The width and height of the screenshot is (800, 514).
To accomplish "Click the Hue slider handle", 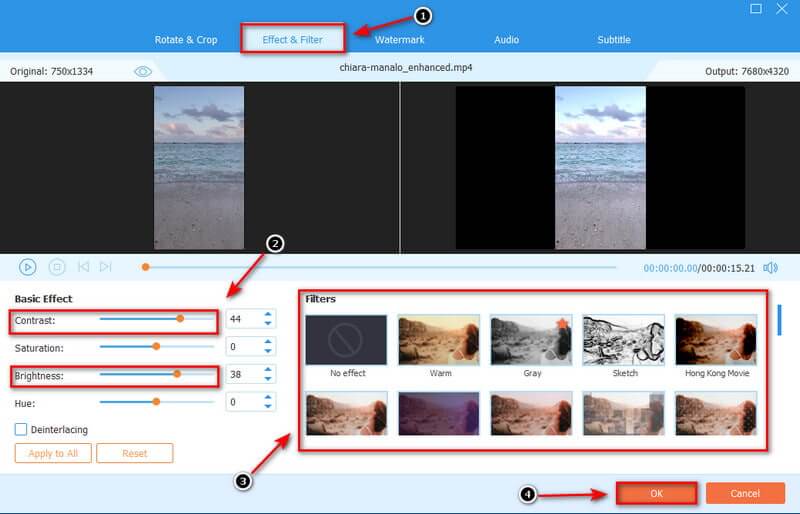I will coord(156,402).
